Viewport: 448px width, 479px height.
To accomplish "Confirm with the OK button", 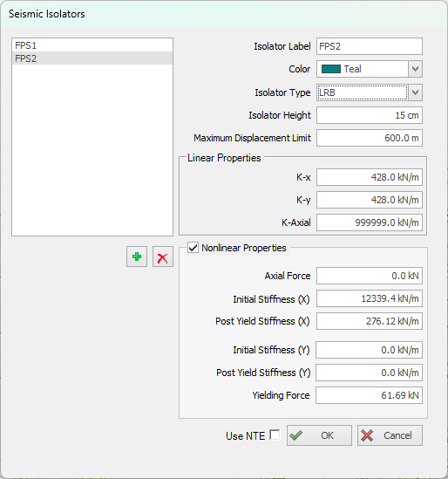I will coord(319,435).
